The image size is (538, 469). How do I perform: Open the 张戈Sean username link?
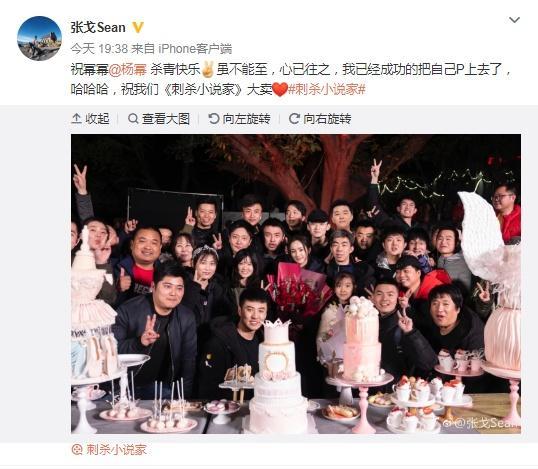click(98, 27)
